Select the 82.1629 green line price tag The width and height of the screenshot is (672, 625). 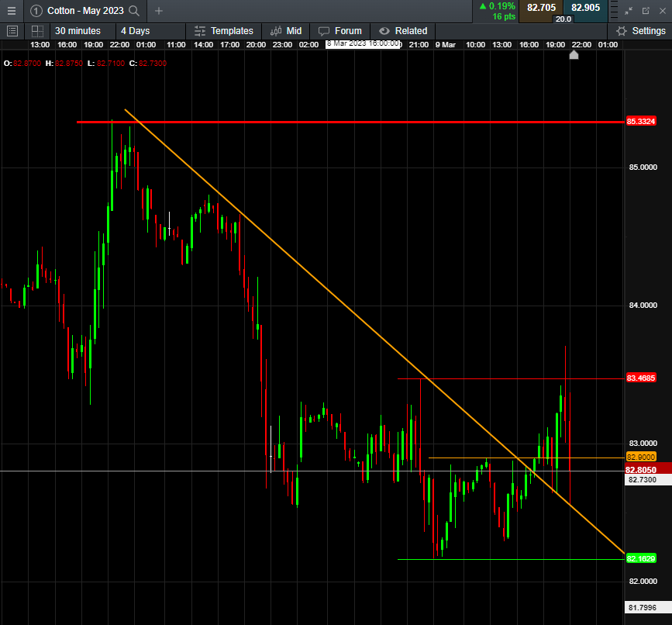(x=641, y=558)
